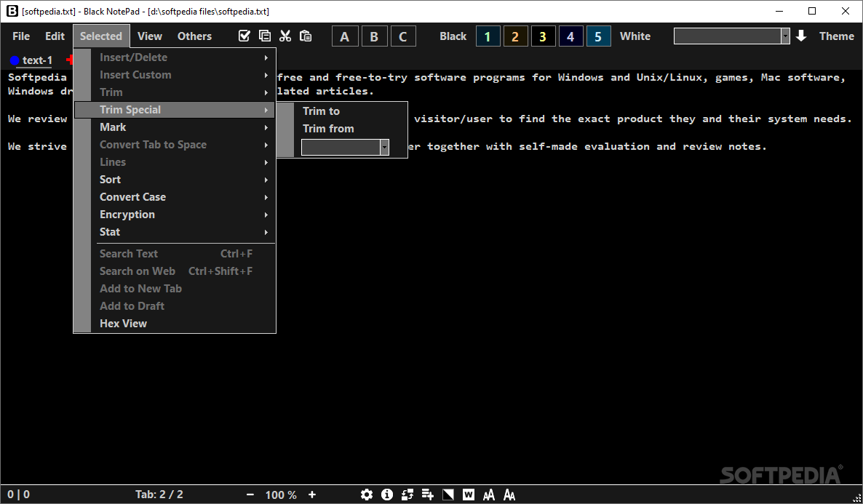Click Add to Draft entry
863x504 pixels.
pos(175,306)
